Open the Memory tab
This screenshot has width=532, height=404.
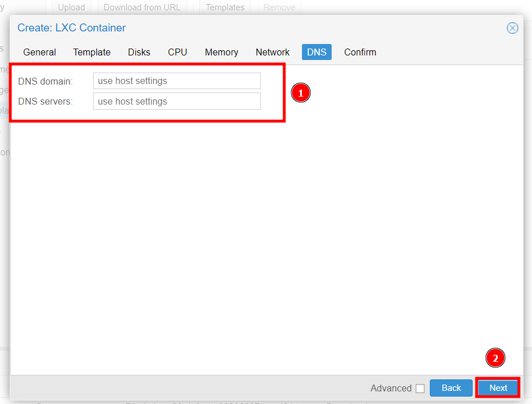point(221,52)
